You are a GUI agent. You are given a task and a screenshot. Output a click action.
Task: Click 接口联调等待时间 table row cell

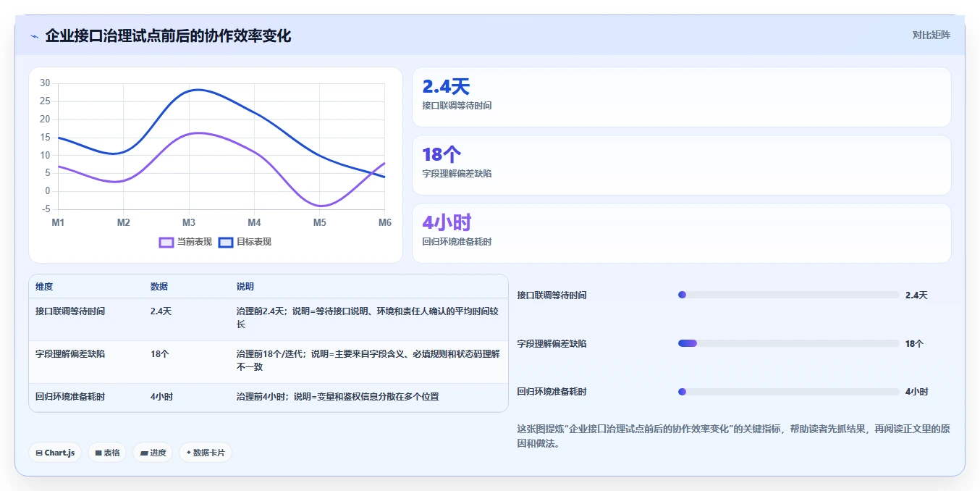[x=70, y=311]
